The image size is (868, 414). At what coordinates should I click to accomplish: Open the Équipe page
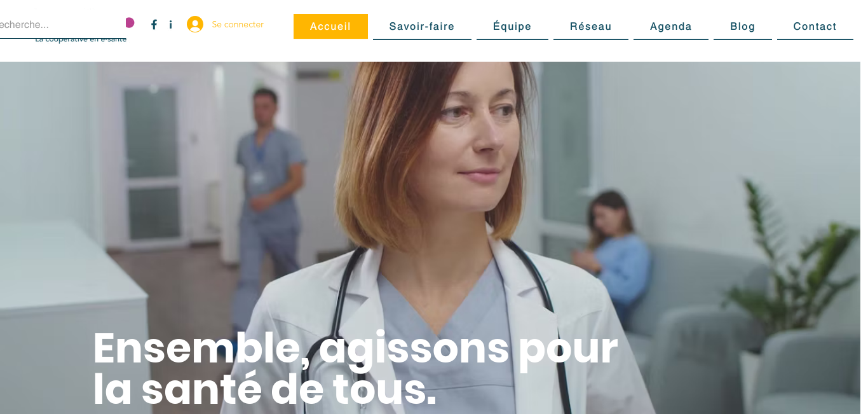[x=512, y=26]
